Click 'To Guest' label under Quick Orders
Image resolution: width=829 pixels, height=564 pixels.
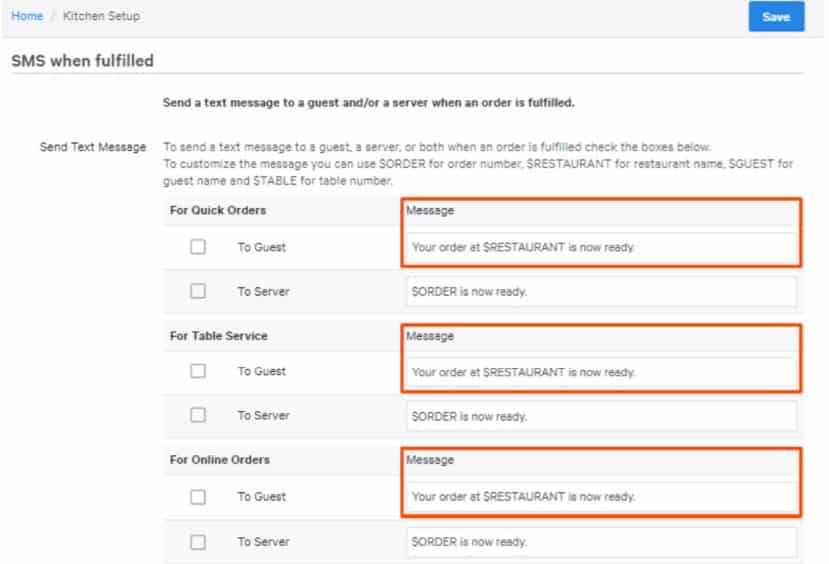[261, 247]
